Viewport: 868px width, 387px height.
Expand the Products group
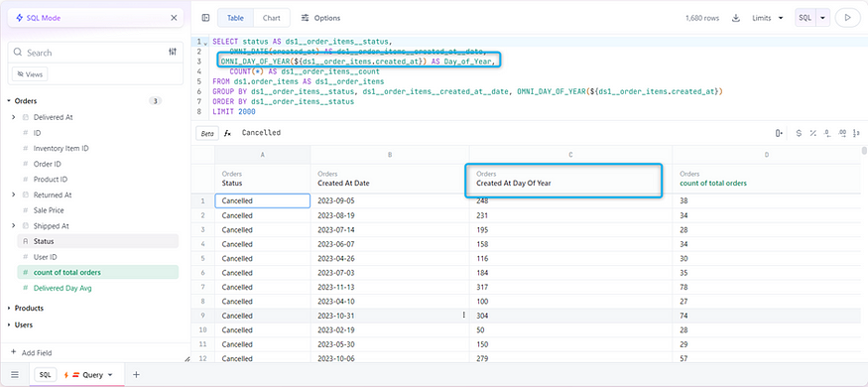pyautogui.click(x=9, y=309)
